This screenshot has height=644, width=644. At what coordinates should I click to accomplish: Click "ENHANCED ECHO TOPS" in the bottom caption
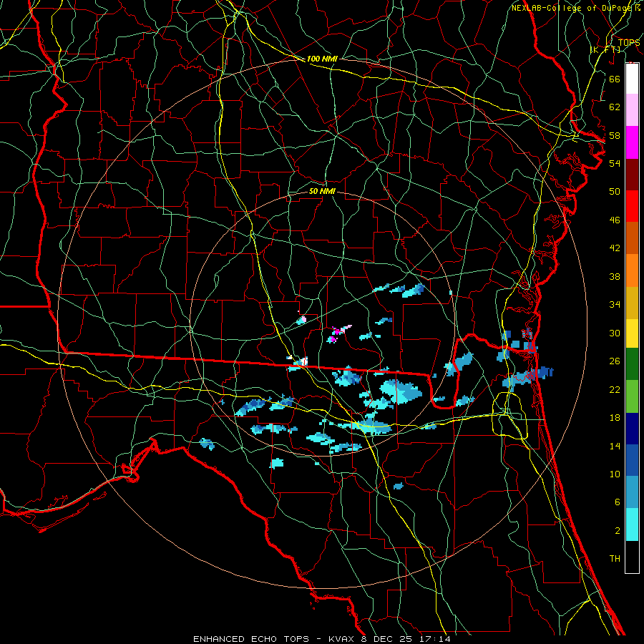coord(251,639)
